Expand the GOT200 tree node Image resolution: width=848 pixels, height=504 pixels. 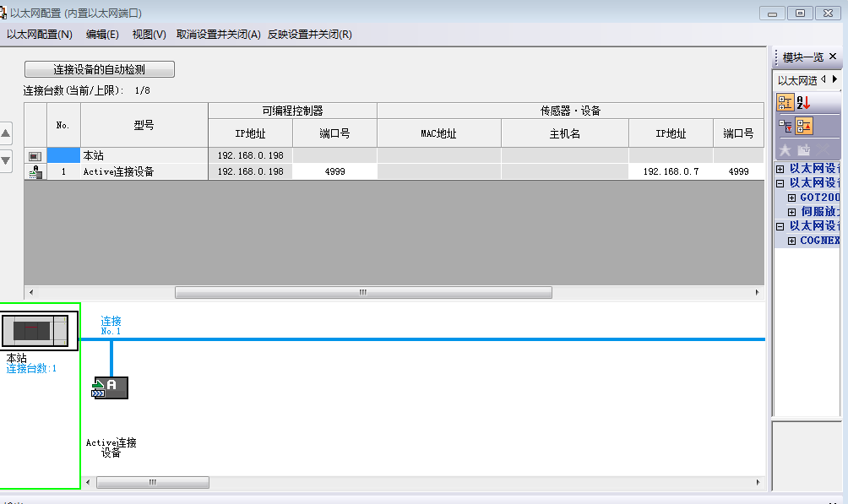tap(791, 198)
